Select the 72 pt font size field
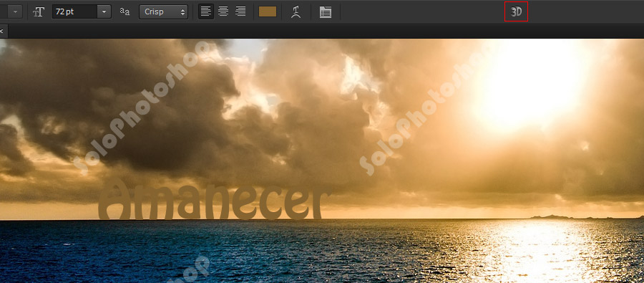This screenshot has height=283, width=644. (x=74, y=11)
